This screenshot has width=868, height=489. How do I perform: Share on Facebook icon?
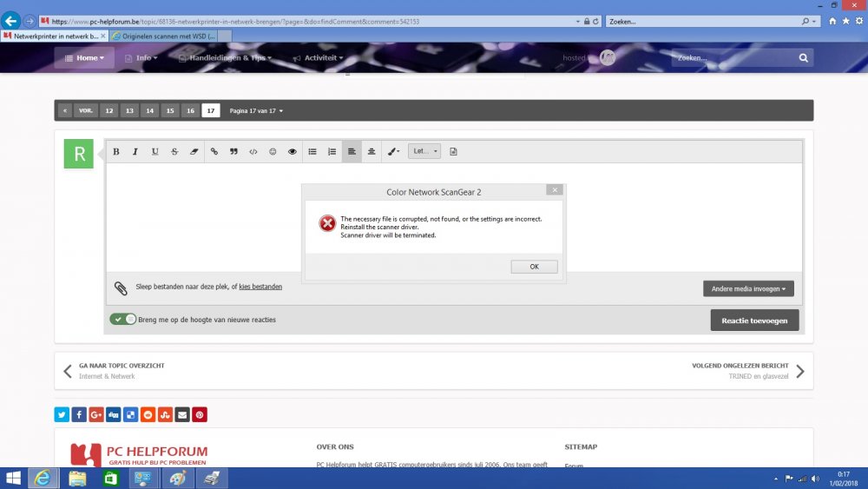(79, 415)
